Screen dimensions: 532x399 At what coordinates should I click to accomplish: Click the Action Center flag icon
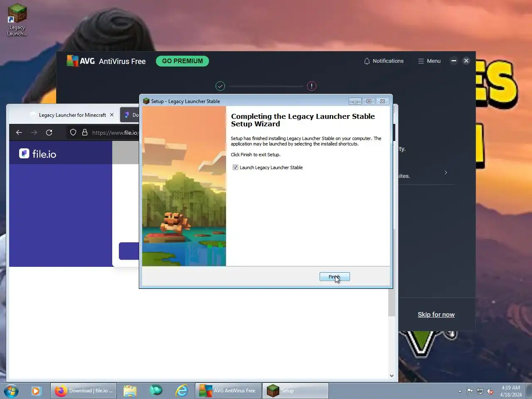pyautogui.click(x=470, y=391)
